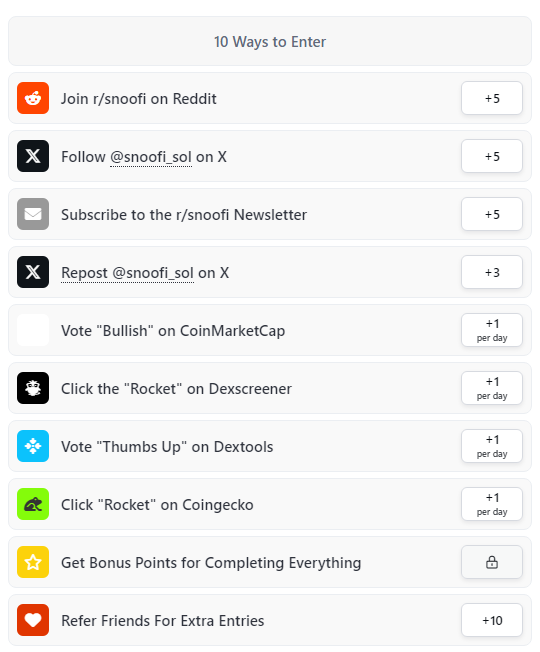The height and width of the screenshot is (652, 540).
Task: Click the locked bonus points button
Action: coord(492,562)
